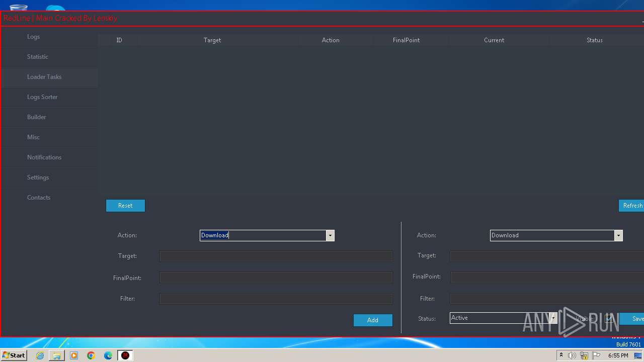Click the right FinalPoint input field

pos(547,277)
